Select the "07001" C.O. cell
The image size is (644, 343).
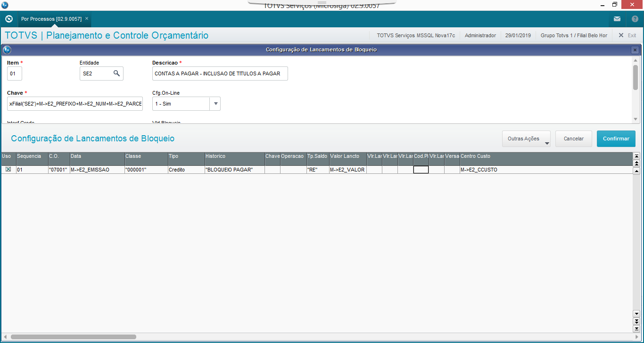coord(59,170)
